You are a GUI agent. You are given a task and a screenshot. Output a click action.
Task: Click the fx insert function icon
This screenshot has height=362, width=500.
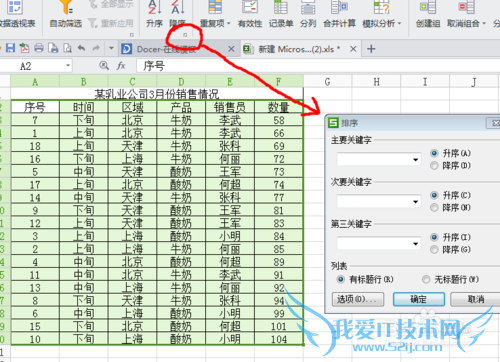[x=121, y=66]
